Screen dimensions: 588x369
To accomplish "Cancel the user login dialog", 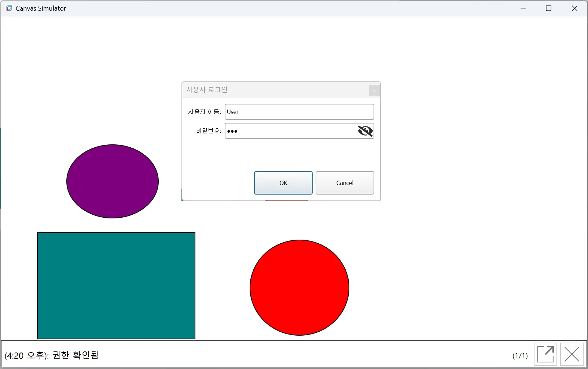I will [345, 183].
